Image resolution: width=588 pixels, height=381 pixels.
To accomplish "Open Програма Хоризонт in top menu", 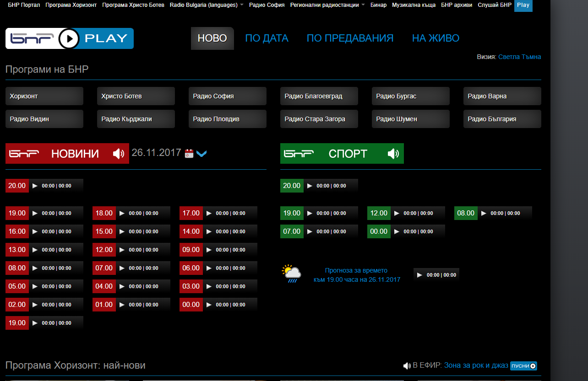I will click(71, 5).
